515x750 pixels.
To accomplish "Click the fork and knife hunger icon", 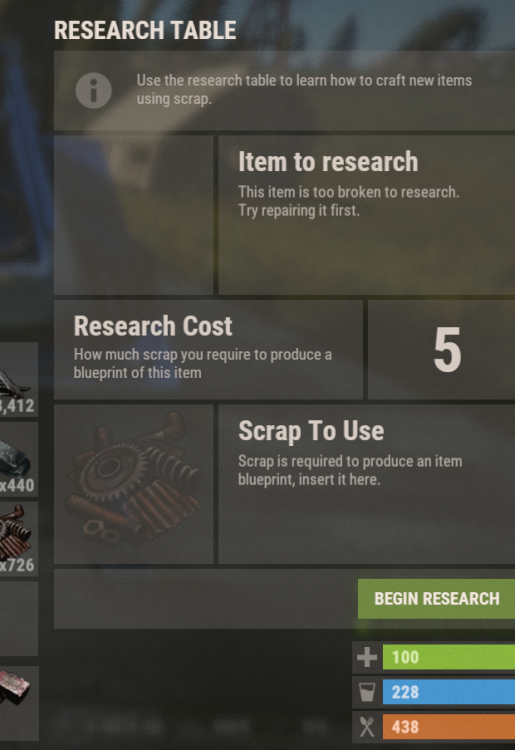I will [367, 727].
